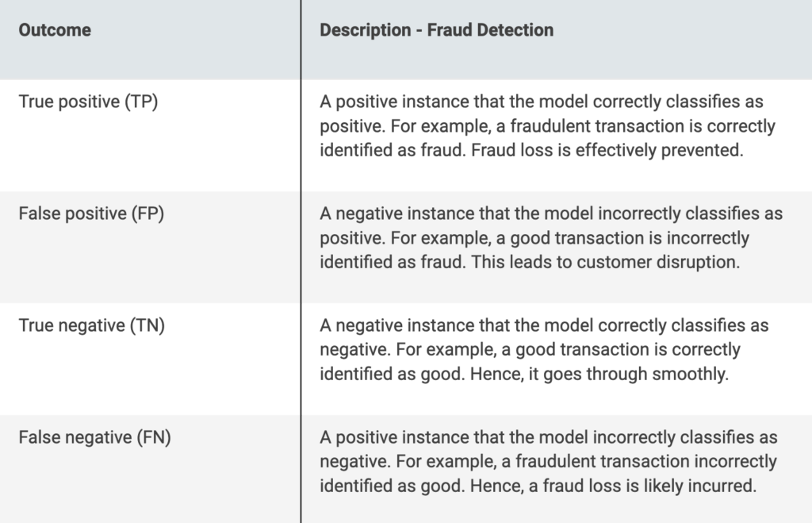Click the False positive description text
The width and height of the screenshot is (812, 523).
551,238
